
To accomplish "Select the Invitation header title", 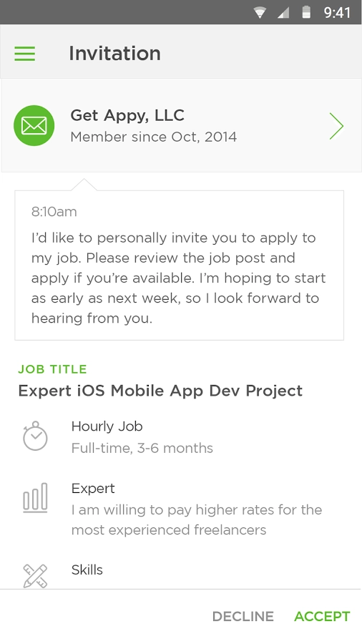I will click(114, 54).
